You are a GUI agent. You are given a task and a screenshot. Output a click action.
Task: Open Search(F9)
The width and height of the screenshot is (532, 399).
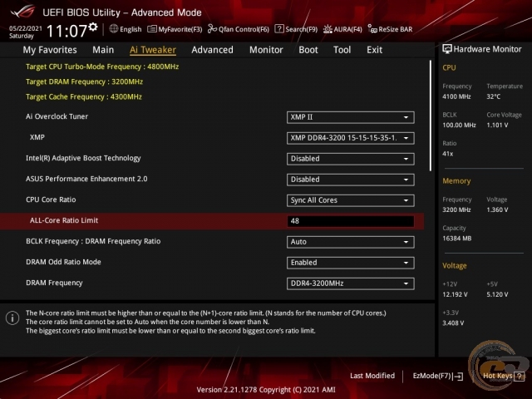[296, 29]
